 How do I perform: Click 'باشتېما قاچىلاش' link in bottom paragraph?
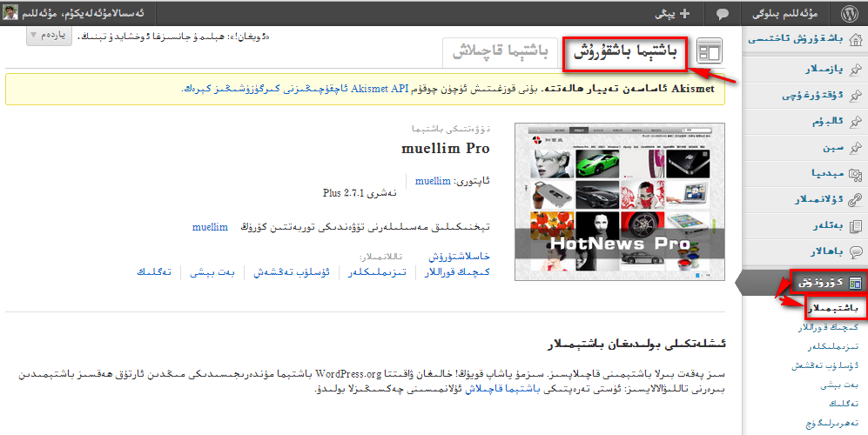tap(501, 389)
